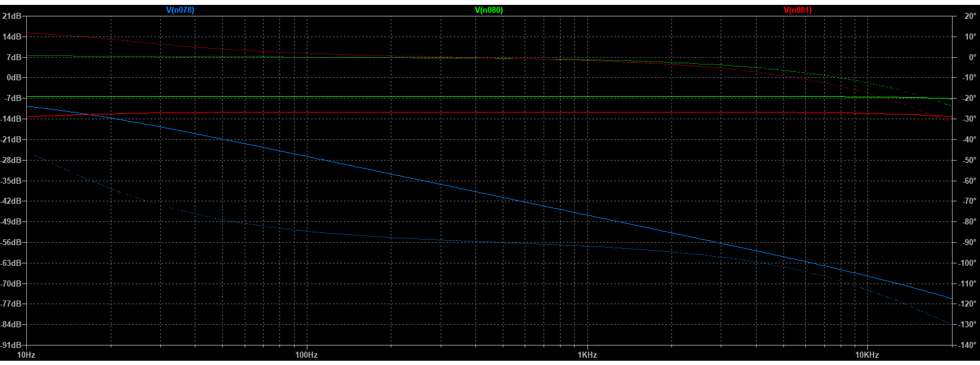The height and width of the screenshot is (365, 980).
Task: Click the -70dB left axis label
Action: [x=12, y=284]
